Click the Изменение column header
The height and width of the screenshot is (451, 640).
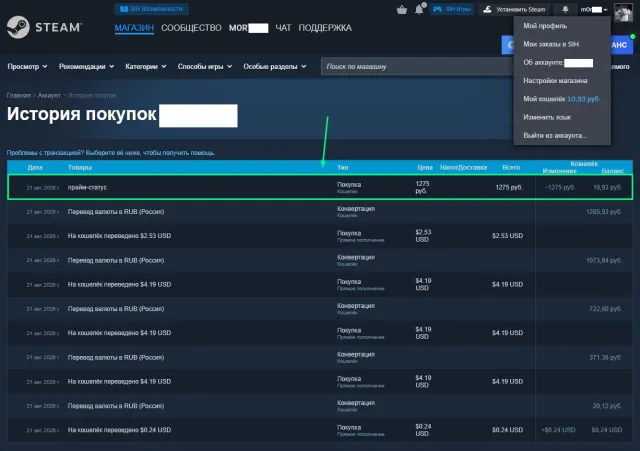[x=559, y=171]
